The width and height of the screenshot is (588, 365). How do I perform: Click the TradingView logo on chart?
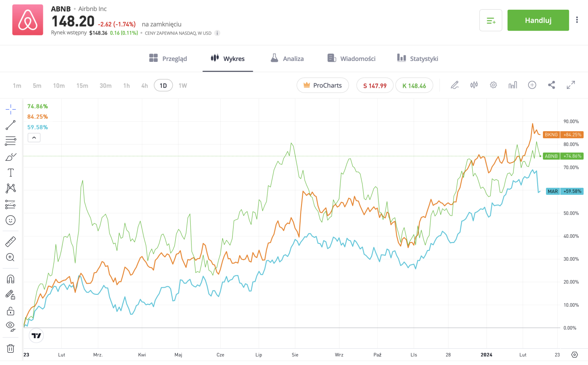tap(37, 336)
